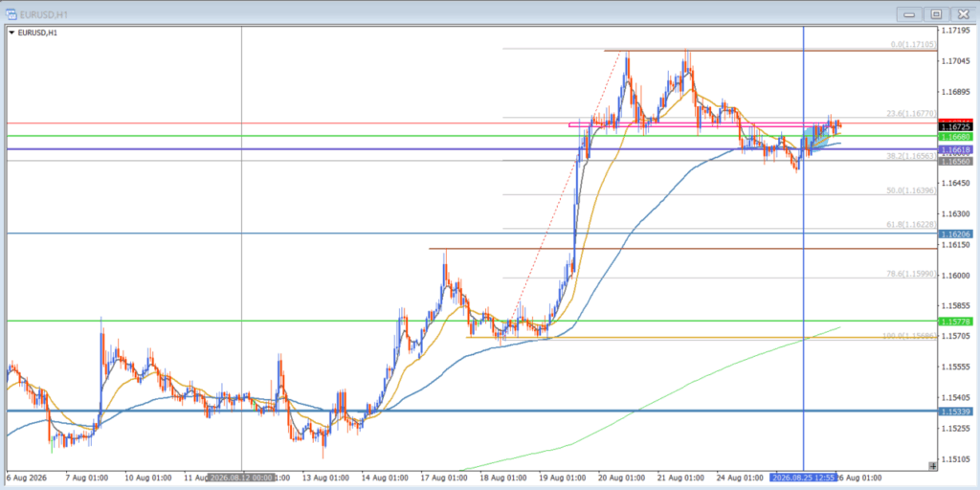Minimize the EURUSD,H1 chart window
This screenshot has width=980, height=490.
click(x=909, y=14)
